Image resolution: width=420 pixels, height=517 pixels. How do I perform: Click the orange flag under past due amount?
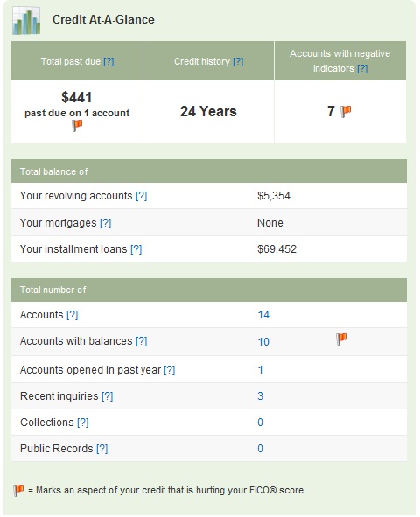tap(77, 126)
